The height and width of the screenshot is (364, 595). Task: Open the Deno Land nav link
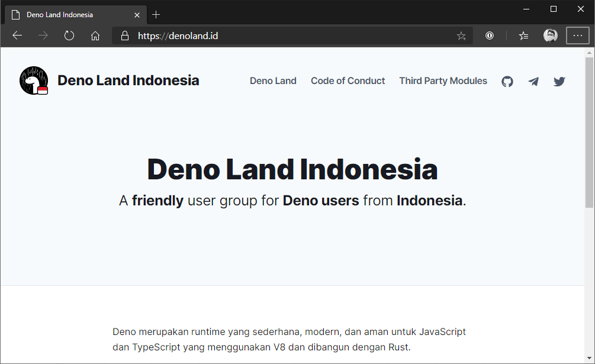[273, 80]
